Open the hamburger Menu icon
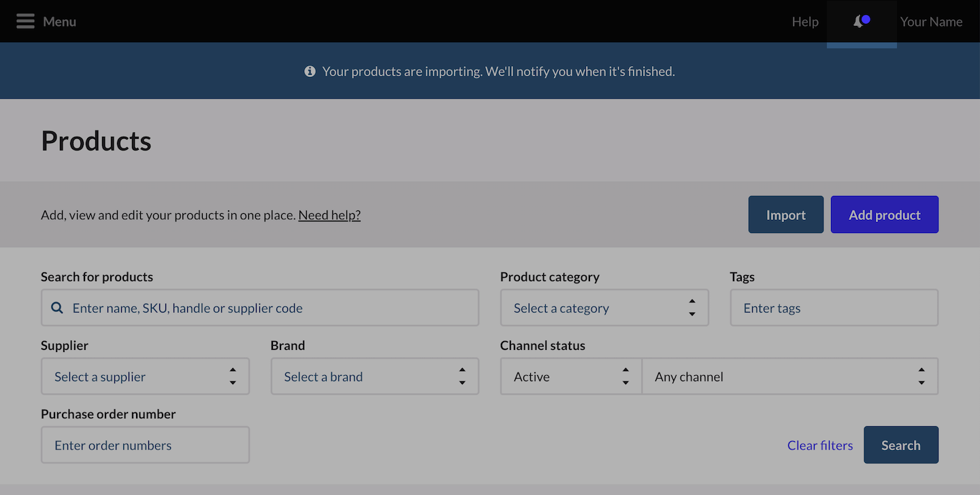The image size is (980, 495). [x=25, y=22]
